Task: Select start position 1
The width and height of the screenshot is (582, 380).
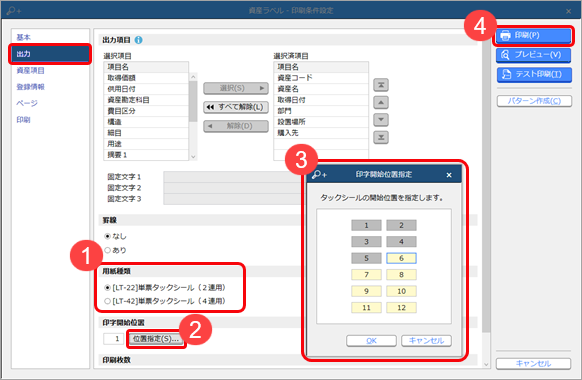Action: pyautogui.click(x=366, y=225)
